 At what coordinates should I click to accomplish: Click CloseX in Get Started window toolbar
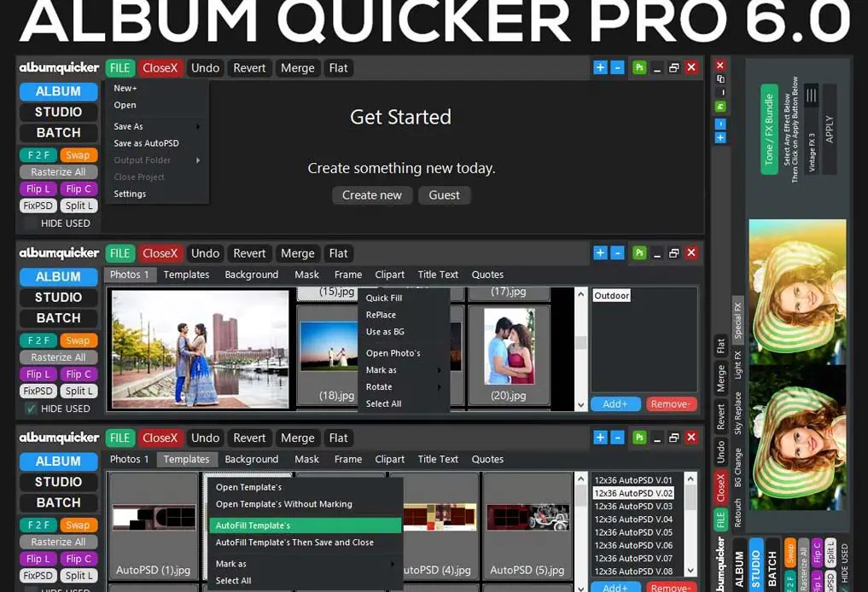(160, 68)
